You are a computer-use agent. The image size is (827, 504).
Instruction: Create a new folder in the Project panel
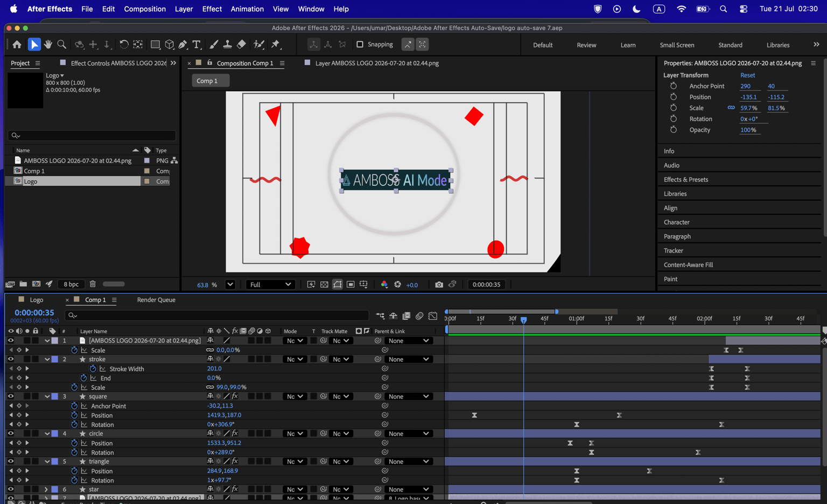pyautogui.click(x=23, y=284)
